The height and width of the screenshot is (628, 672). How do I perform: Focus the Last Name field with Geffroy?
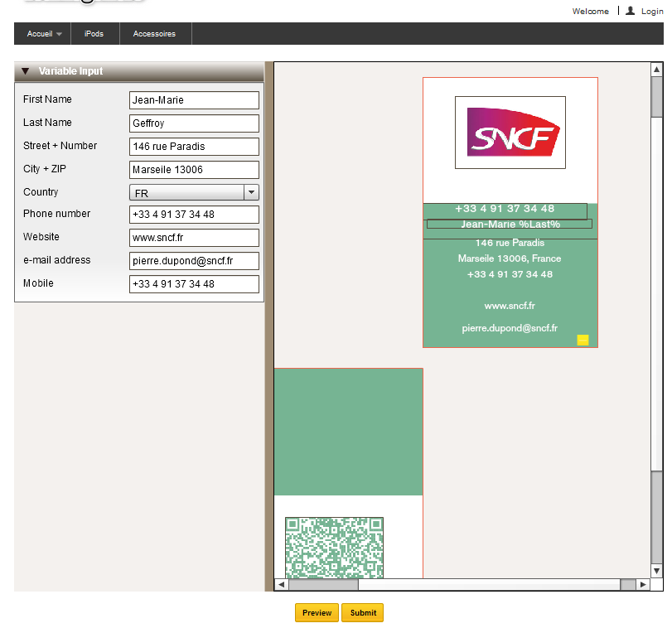194,123
